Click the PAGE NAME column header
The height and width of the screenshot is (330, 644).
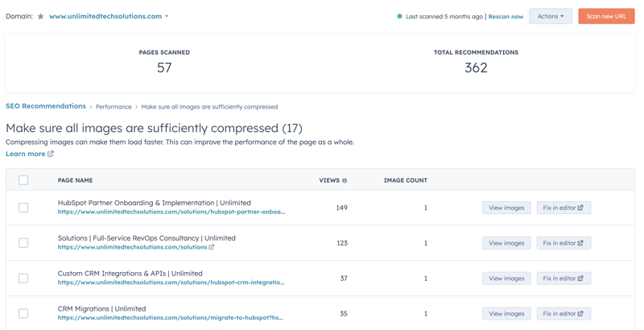click(75, 180)
